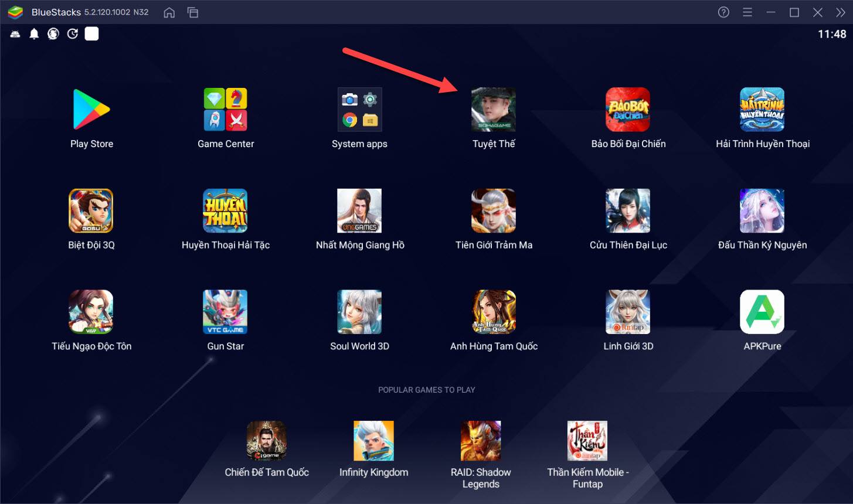This screenshot has width=853, height=504.
Task: Open Tiên Giới Trảm Ma
Action: pos(494,211)
